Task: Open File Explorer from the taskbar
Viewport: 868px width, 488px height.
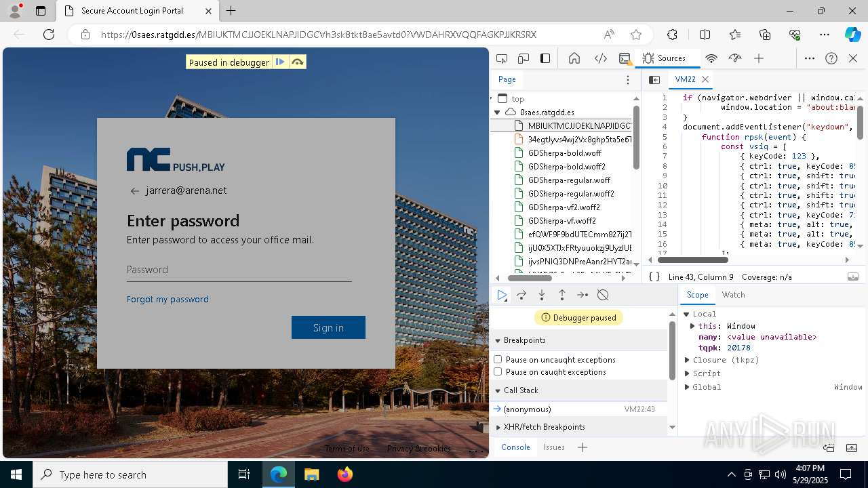Action: tap(311, 474)
